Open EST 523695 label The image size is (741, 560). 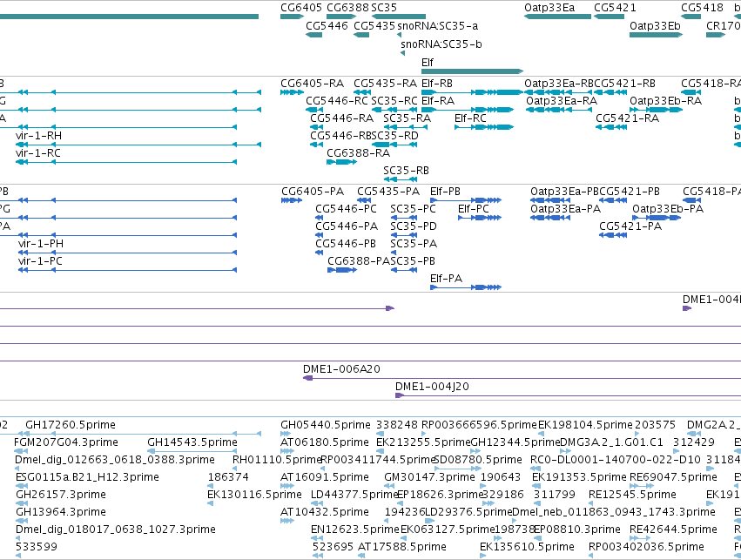[x=333, y=547]
